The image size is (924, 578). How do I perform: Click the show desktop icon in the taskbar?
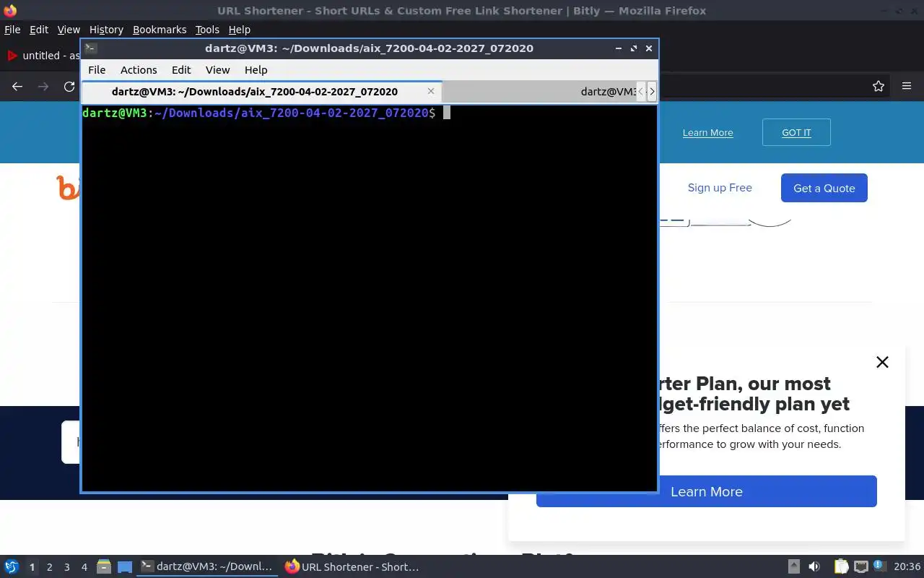(125, 567)
